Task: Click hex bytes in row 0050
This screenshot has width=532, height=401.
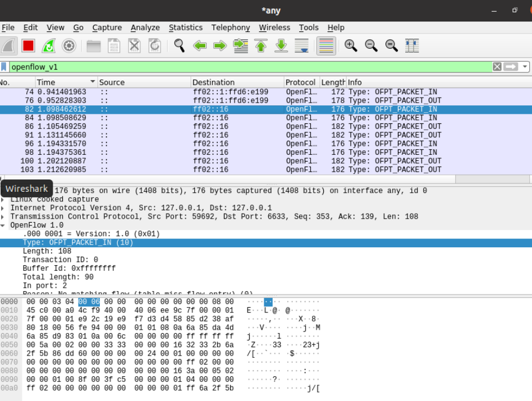Action: click(x=130, y=345)
